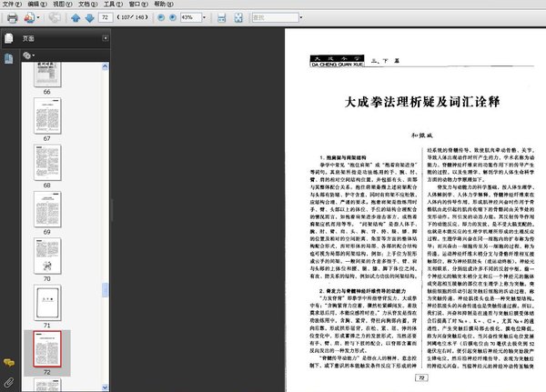Select the page 70 thumbnail
The image size is (546, 392).
[47, 256]
